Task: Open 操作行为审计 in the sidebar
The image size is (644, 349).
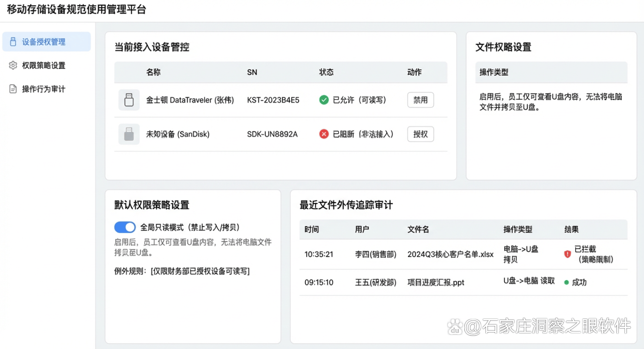Action: pos(44,89)
